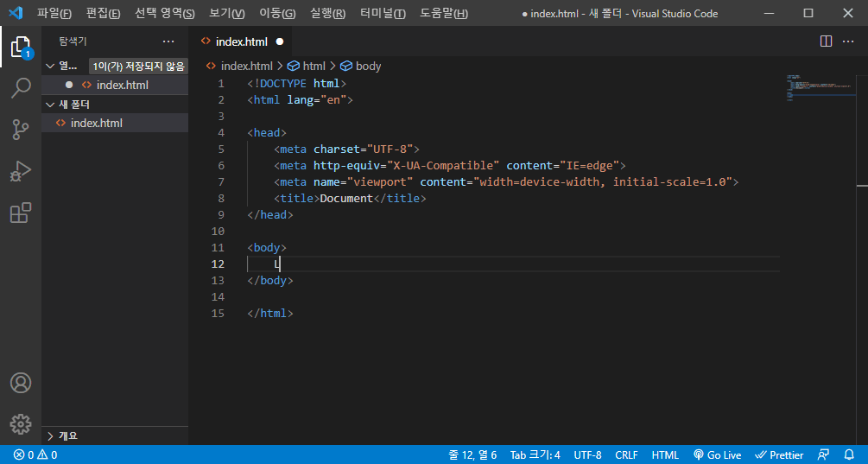Viewport: 868px width, 464px height.
Task: Open the Manage gear icon
Action: [21, 425]
